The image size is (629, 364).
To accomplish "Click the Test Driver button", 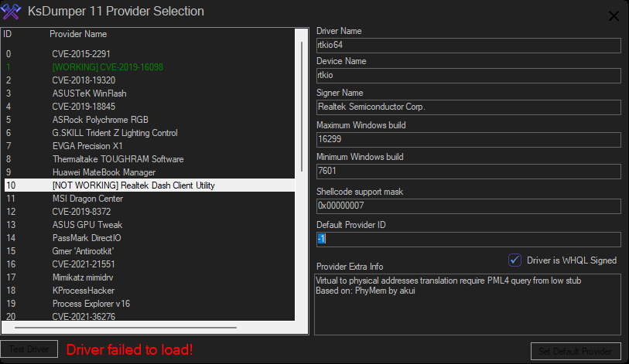I will [29, 349].
